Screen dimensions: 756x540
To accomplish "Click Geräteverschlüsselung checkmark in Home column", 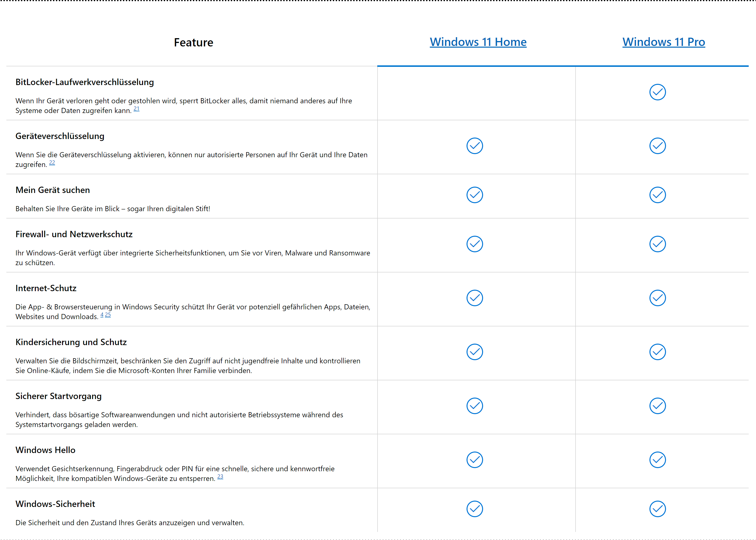I will click(x=475, y=146).
